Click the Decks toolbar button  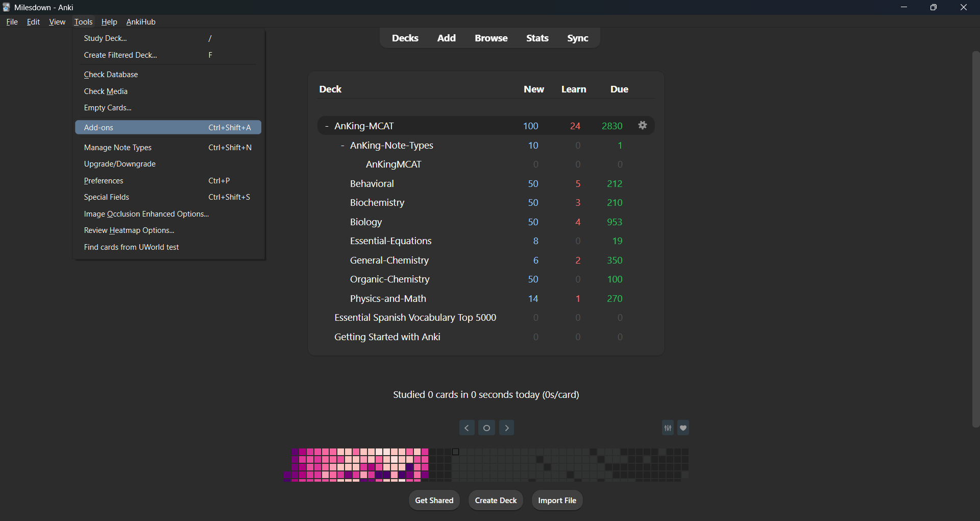[405, 38]
